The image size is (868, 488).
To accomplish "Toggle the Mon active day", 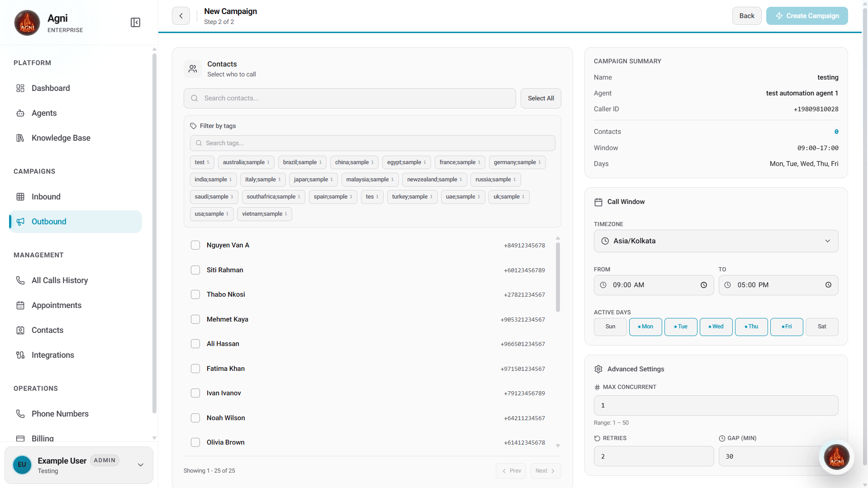I will 645,327.
